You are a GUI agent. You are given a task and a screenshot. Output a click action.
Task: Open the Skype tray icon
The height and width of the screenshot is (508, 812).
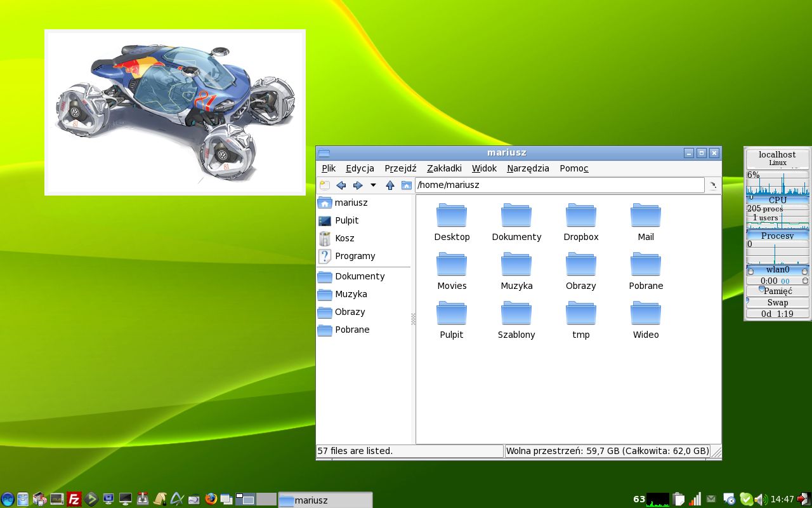746,500
